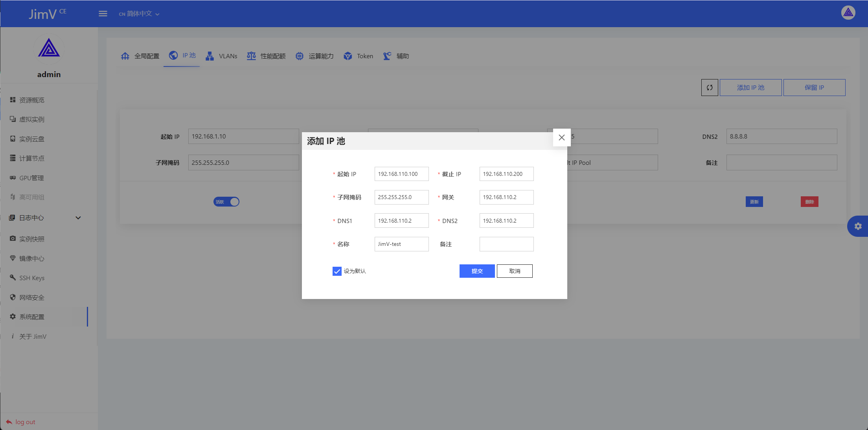The height and width of the screenshot is (430, 868).
Task: Click the 名称 input containing JimV-test
Action: coord(401,244)
